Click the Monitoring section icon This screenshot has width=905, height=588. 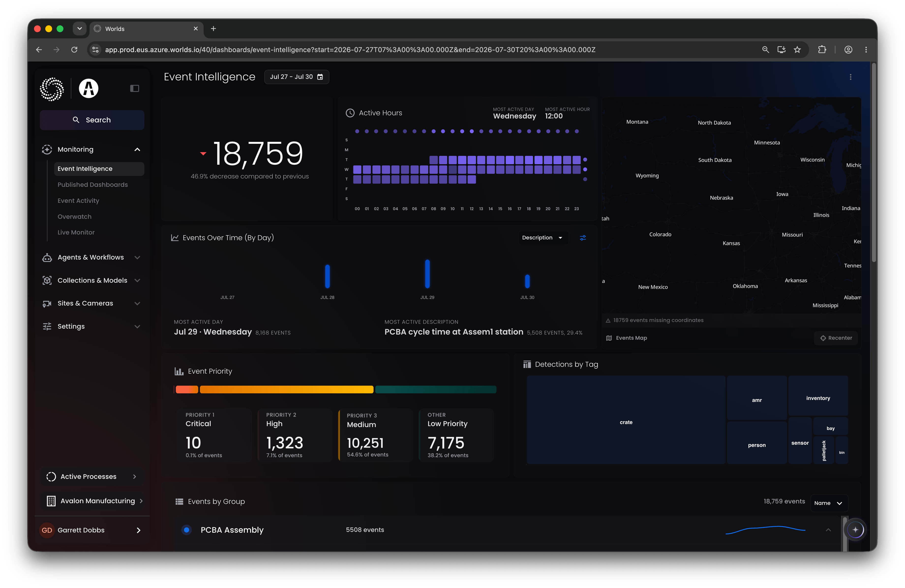click(47, 149)
